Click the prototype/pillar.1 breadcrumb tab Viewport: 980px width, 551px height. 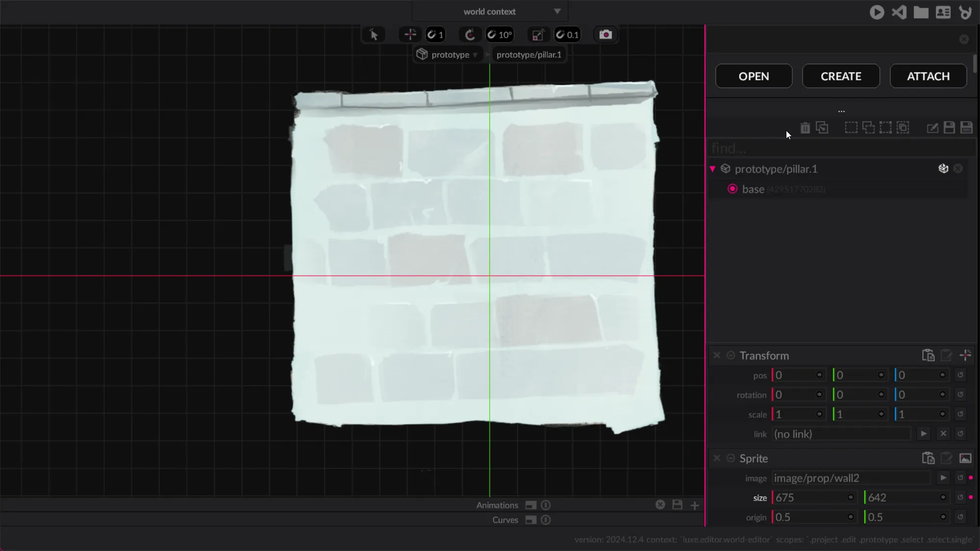pyautogui.click(x=529, y=55)
